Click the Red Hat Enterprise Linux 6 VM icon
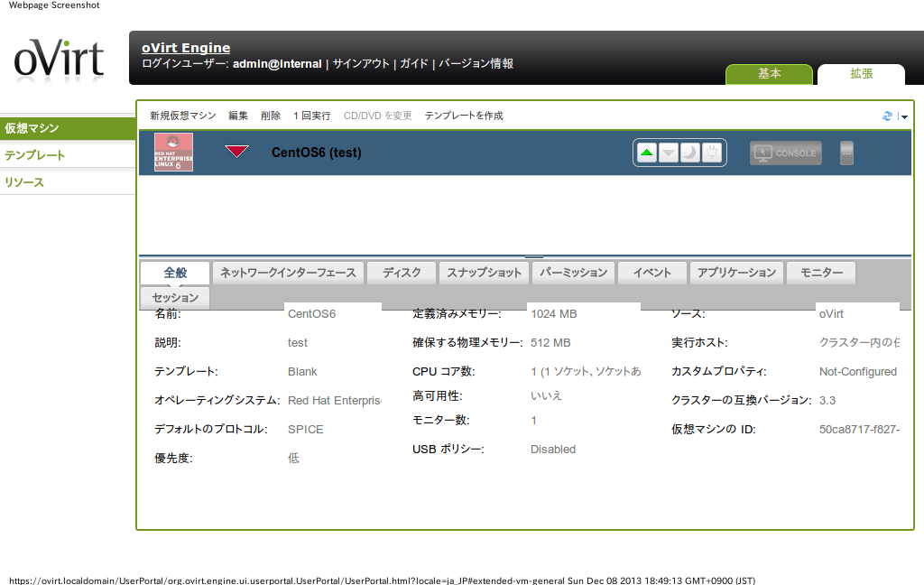 point(173,153)
